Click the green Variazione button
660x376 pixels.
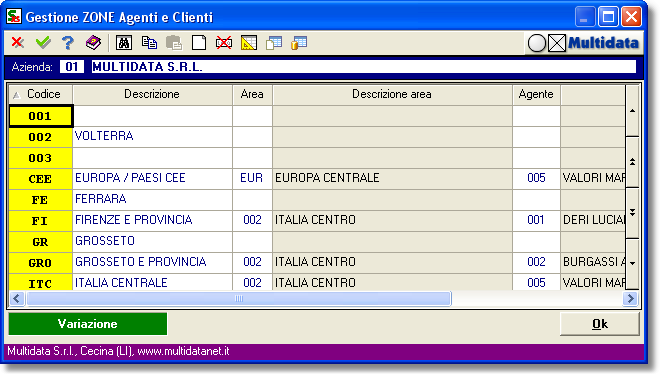coord(88,324)
